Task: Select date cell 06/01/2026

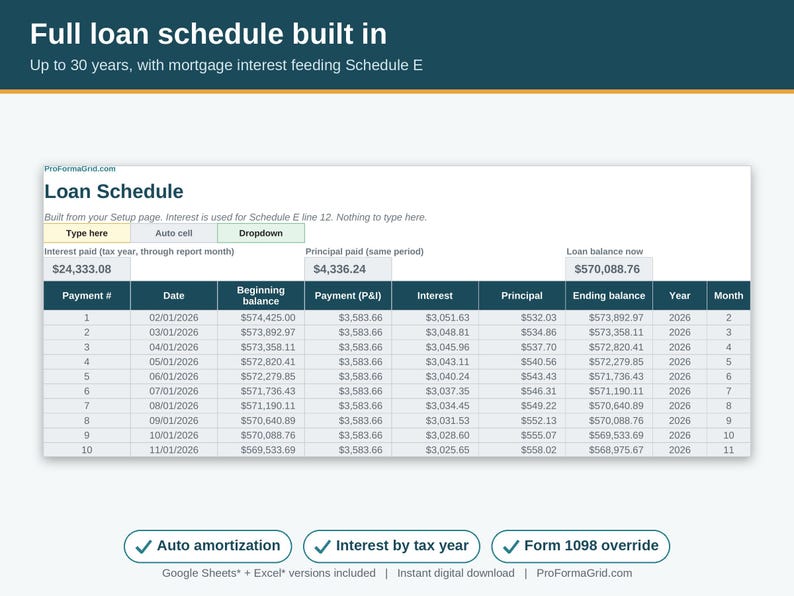Action: (174, 376)
